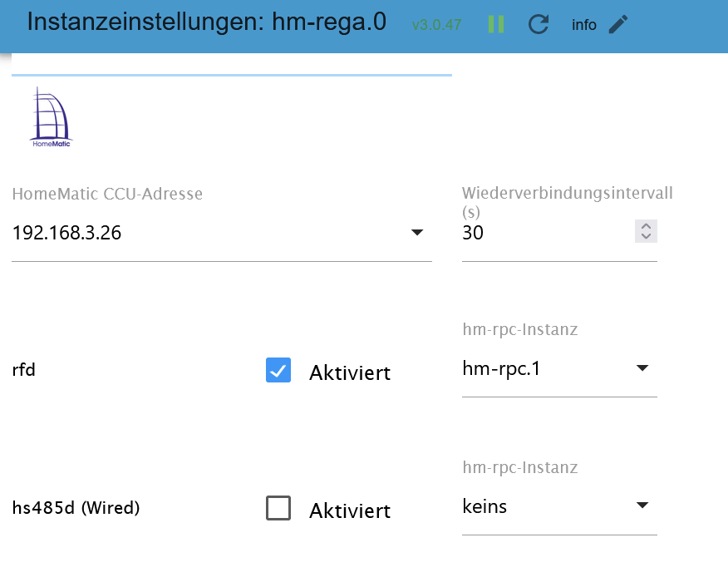Open the HomeMatic CCU-Adresse dropdown
Viewport: 728px width, 577px height.
[417, 232]
